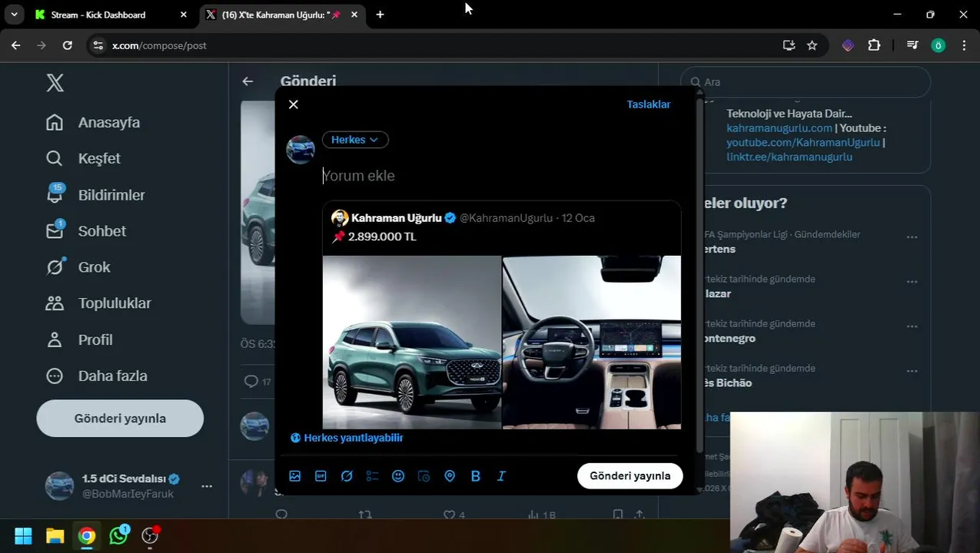Open Chrome profile avatar
The image size is (980, 553).
click(x=938, y=45)
